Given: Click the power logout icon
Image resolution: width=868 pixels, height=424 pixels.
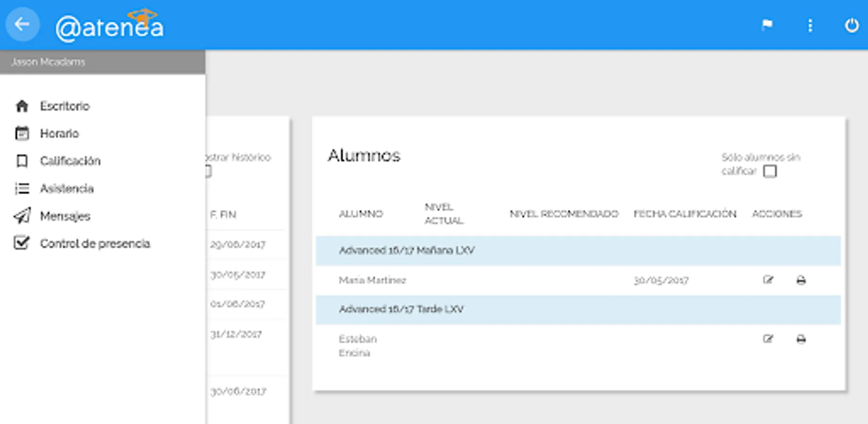Looking at the screenshot, I should (x=852, y=25).
